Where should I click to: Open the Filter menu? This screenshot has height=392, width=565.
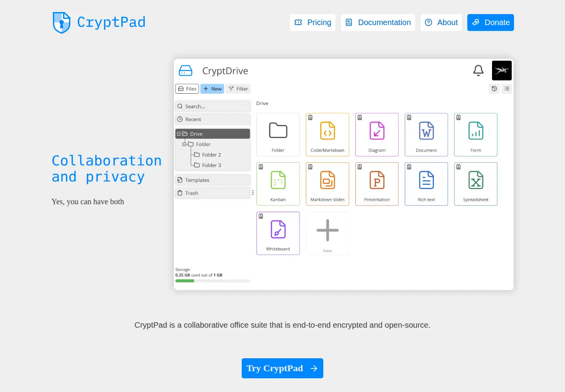pos(238,89)
